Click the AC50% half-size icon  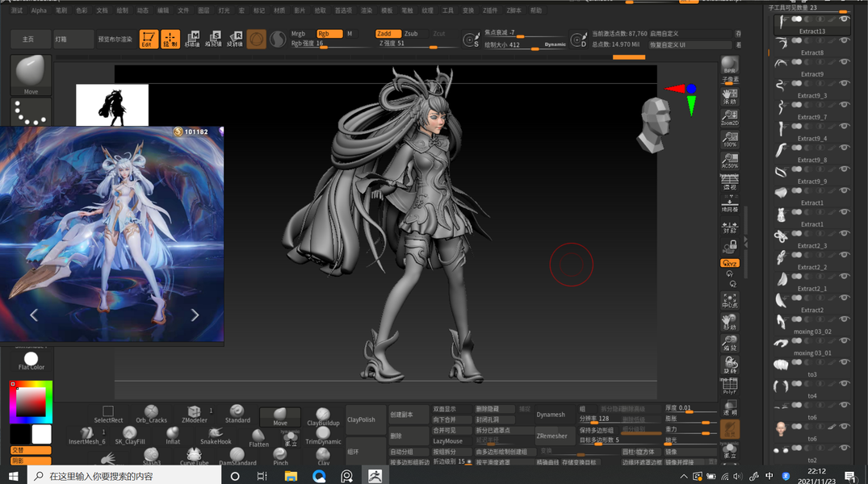(x=730, y=161)
